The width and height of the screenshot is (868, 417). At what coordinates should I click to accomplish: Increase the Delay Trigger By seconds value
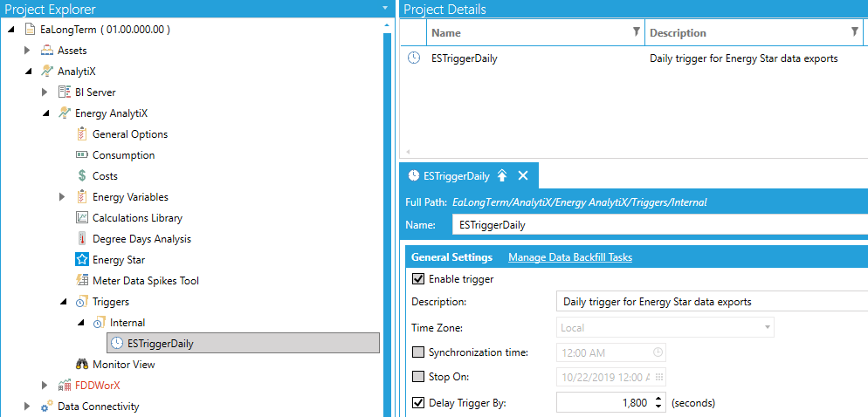[x=658, y=399]
